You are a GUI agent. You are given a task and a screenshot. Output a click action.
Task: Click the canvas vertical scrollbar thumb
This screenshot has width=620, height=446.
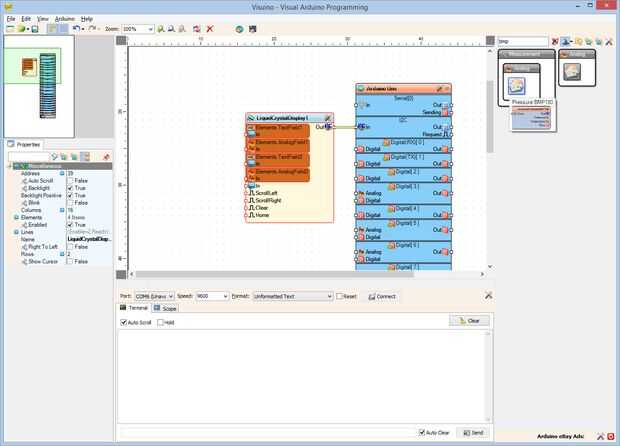click(x=490, y=116)
